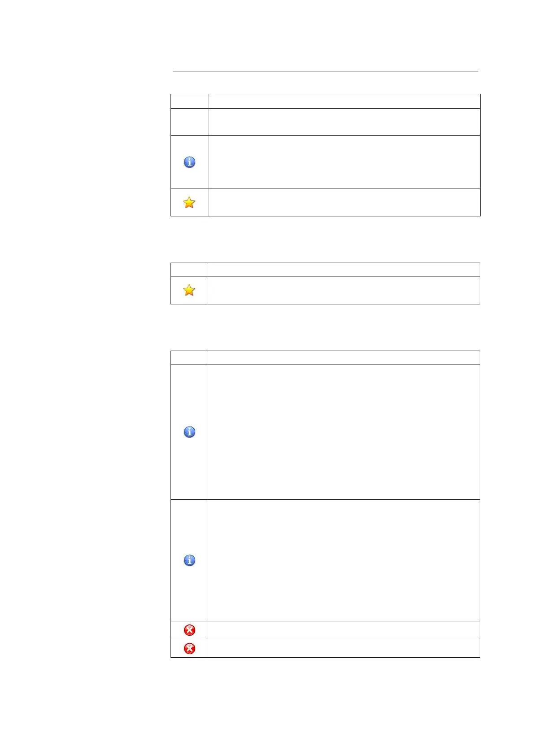Click the lower info icon in the bottom table
The height and width of the screenshot is (756, 534).
[x=189, y=560]
